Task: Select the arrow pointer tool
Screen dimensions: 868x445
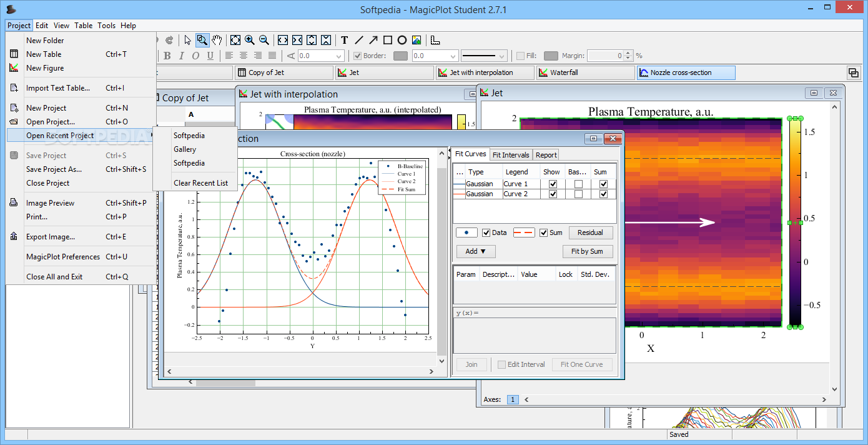Action: (x=188, y=40)
